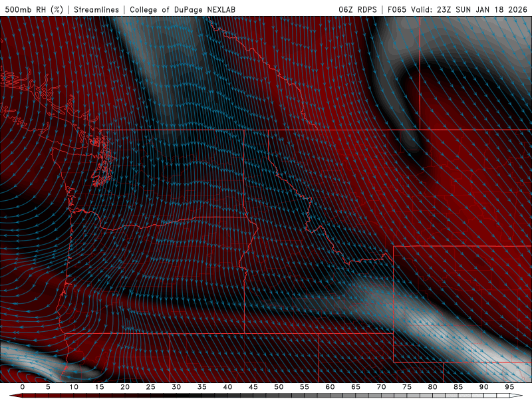This screenshot has width=532, height=399.
Task: Click the 75 label on the color scale
Action: 407,387
